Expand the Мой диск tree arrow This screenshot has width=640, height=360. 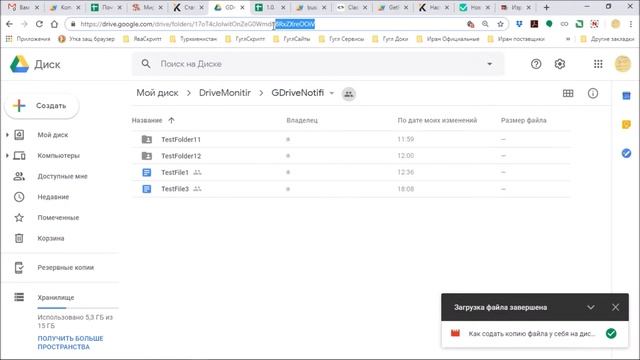(7, 135)
